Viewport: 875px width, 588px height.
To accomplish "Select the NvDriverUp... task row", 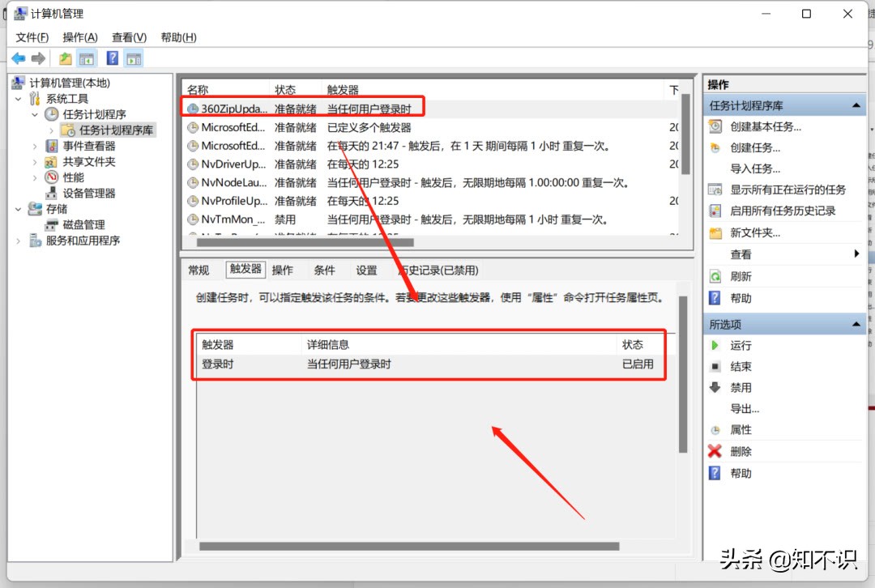I will click(430, 164).
